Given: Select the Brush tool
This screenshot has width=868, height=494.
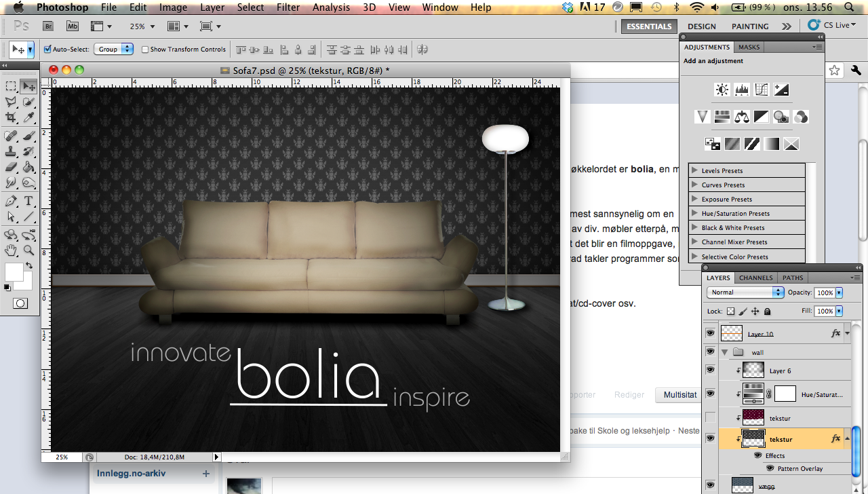Looking at the screenshot, I should pyautogui.click(x=28, y=136).
